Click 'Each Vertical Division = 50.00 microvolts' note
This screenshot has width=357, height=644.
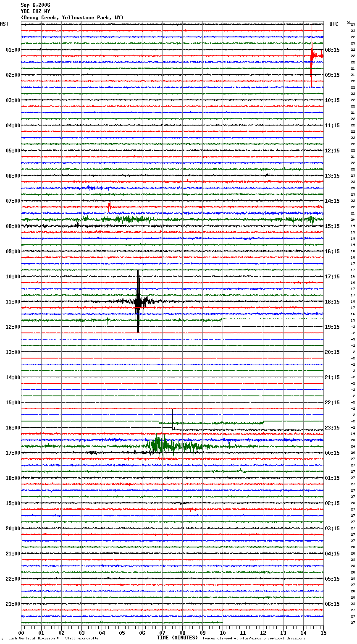coord(54,638)
